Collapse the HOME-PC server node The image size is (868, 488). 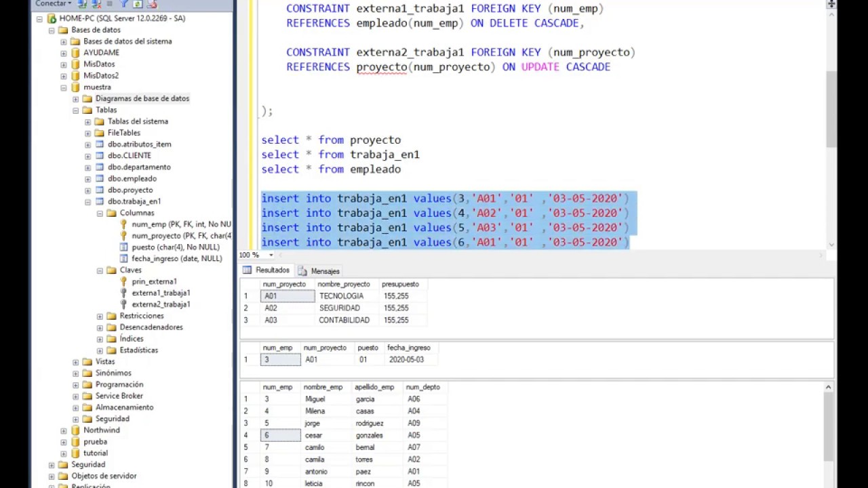pos(39,19)
